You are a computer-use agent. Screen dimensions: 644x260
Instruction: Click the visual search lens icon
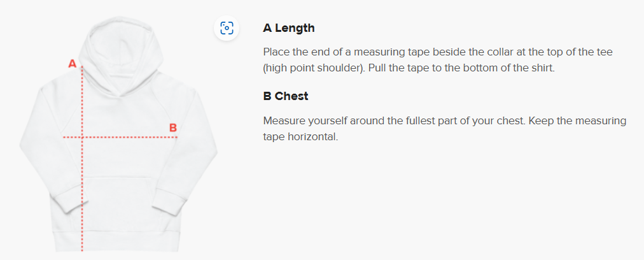point(227,29)
